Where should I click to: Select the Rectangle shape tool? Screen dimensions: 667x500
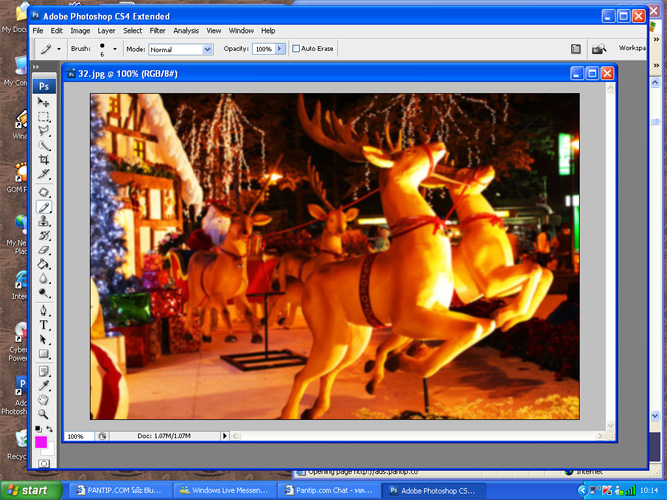point(43,354)
